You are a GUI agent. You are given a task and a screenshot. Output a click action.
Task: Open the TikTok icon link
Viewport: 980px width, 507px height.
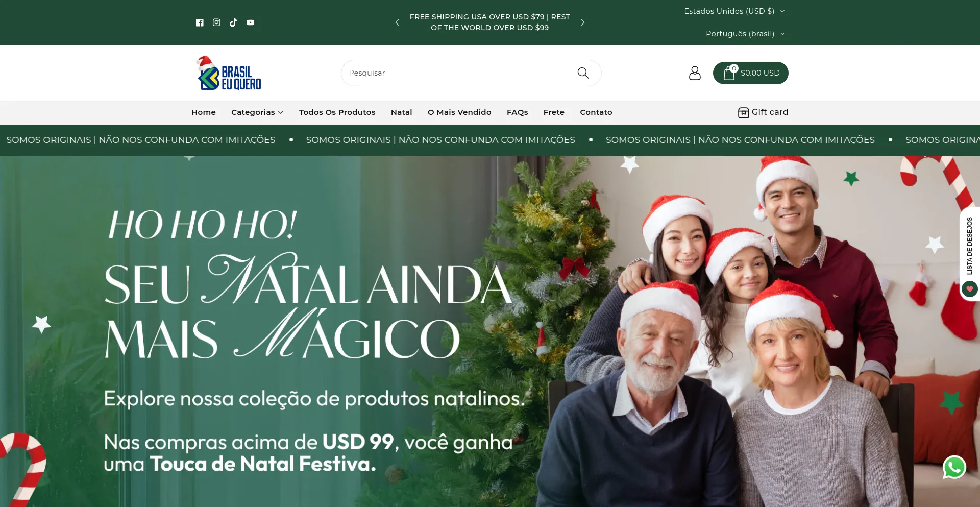pyautogui.click(x=233, y=22)
